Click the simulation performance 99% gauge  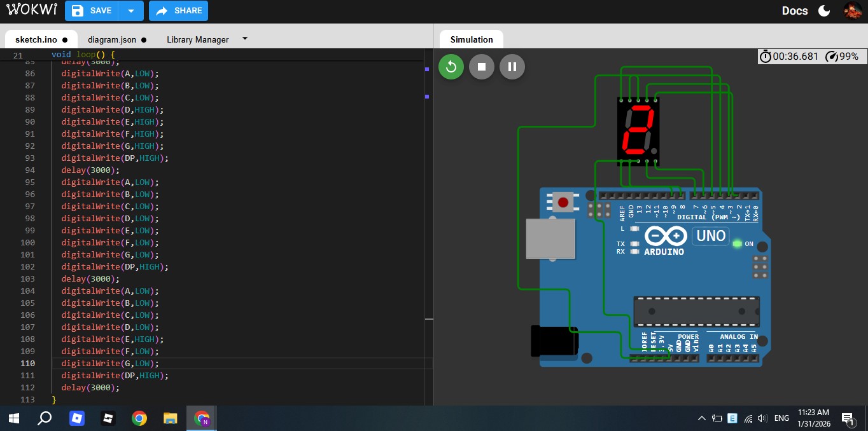(x=842, y=57)
